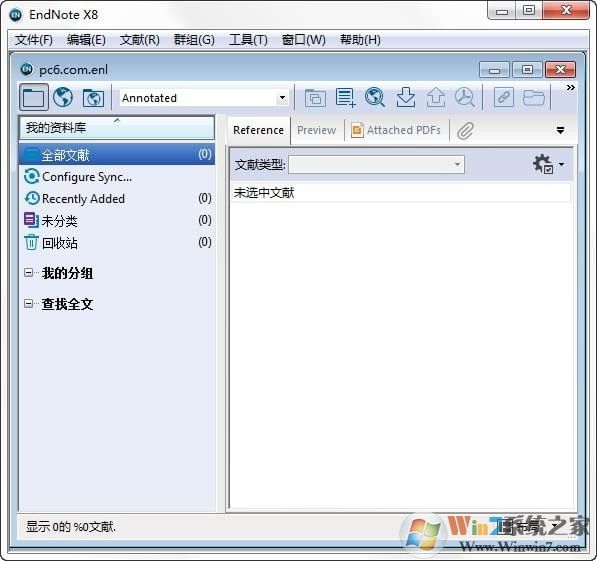Image resolution: width=597 pixels, height=561 pixels.
Task: Open the 文献类型 reference type combo box
Action: pos(376,165)
